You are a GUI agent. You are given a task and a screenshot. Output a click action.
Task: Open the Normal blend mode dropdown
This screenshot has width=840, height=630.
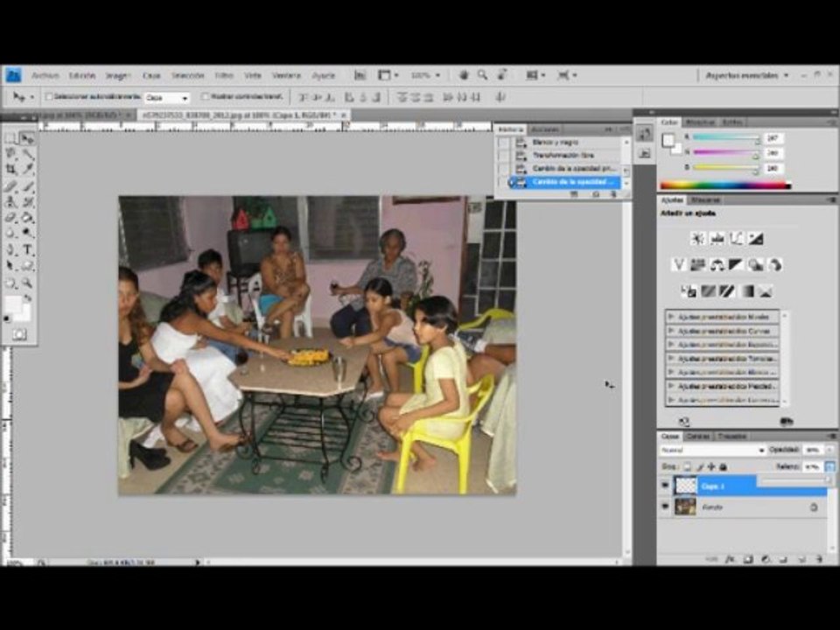pos(712,450)
